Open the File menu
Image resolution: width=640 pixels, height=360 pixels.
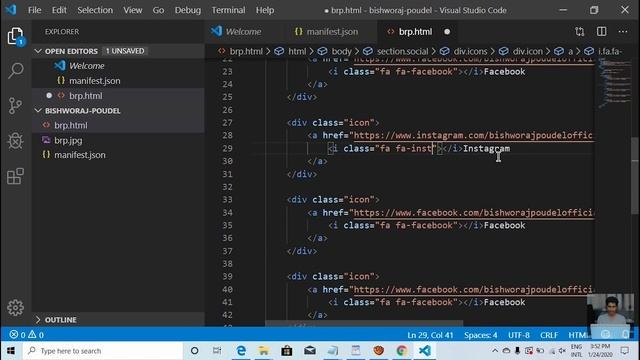point(34,10)
